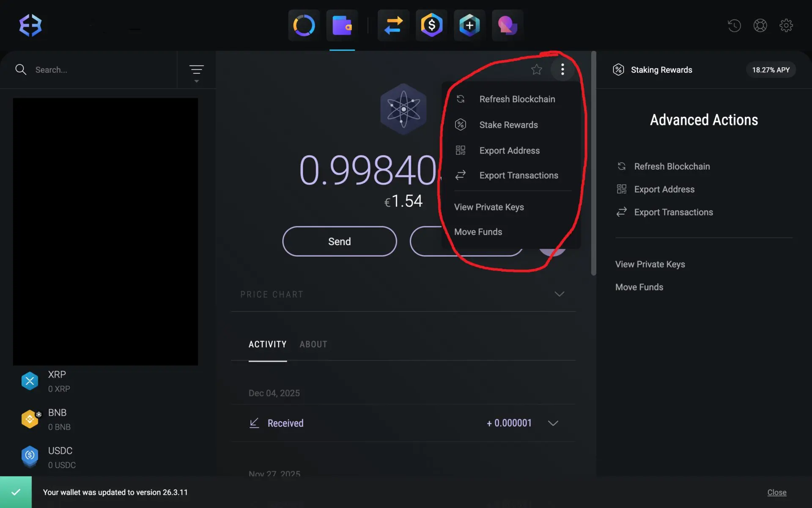Select the BNB row in asset list

[x=108, y=419]
